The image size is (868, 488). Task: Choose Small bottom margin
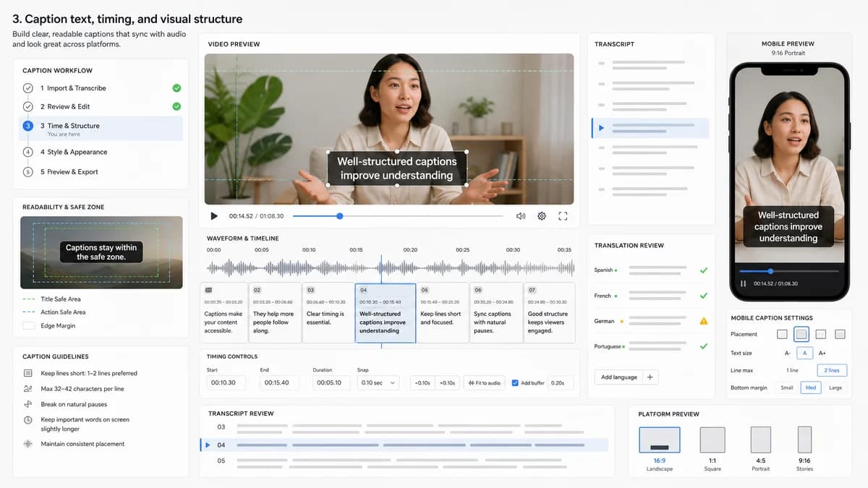786,388
